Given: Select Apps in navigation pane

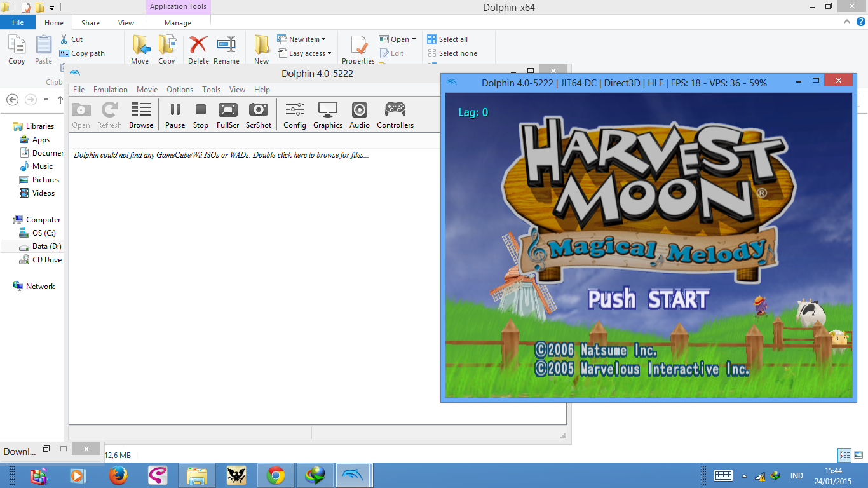Looking at the screenshot, I should pos(34,140).
